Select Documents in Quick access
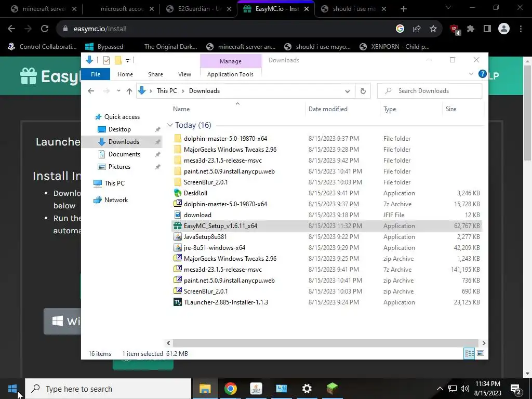 pyautogui.click(x=124, y=154)
